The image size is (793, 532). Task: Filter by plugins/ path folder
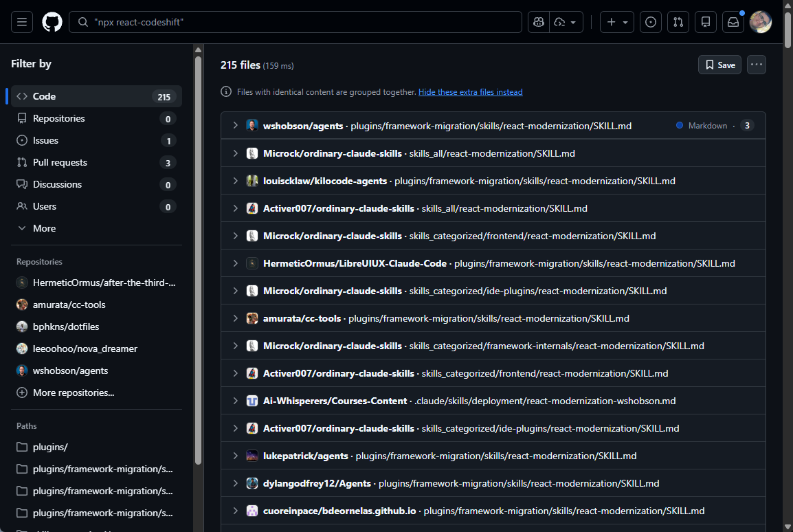pyautogui.click(x=96, y=447)
